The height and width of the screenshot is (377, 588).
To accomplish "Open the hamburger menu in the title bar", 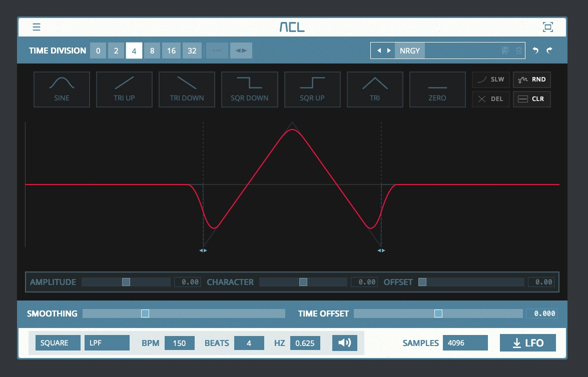I will coord(36,27).
